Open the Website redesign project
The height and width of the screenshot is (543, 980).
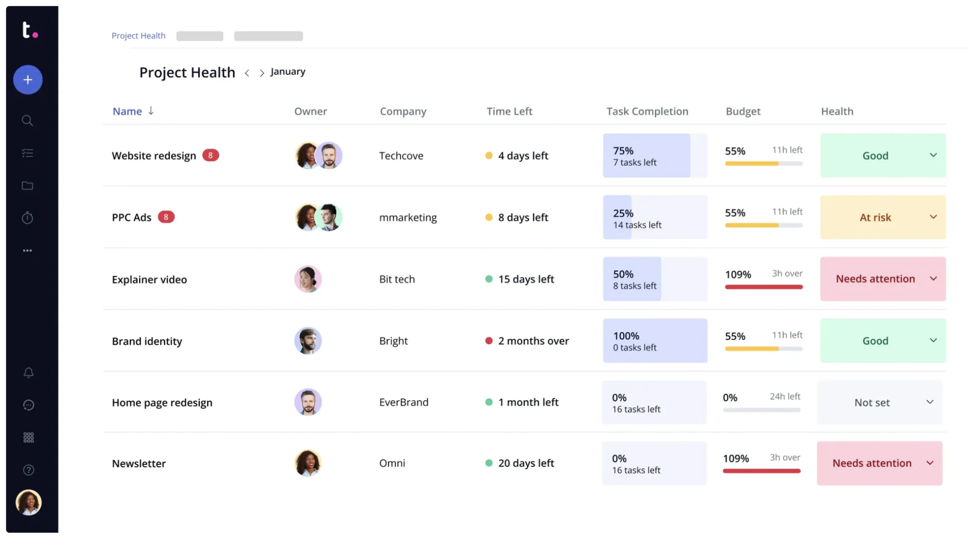tap(154, 156)
